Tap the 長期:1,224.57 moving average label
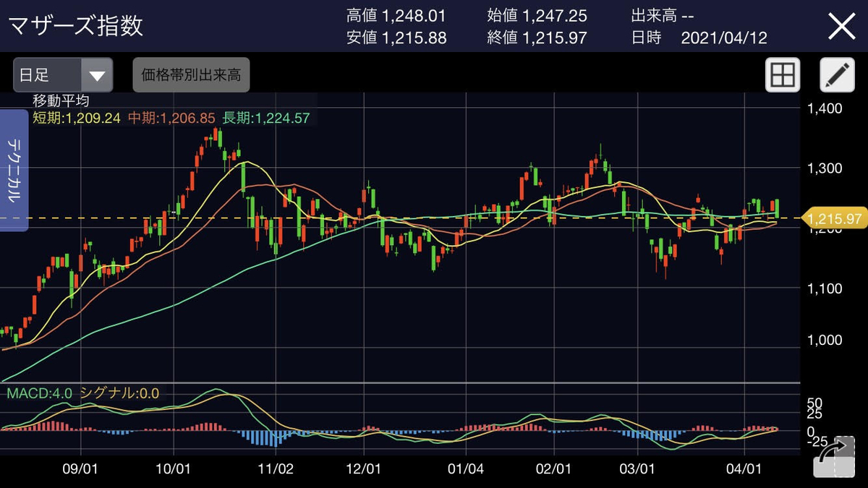Image resolution: width=868 pixels, height=488 pixels. point(266,119)
